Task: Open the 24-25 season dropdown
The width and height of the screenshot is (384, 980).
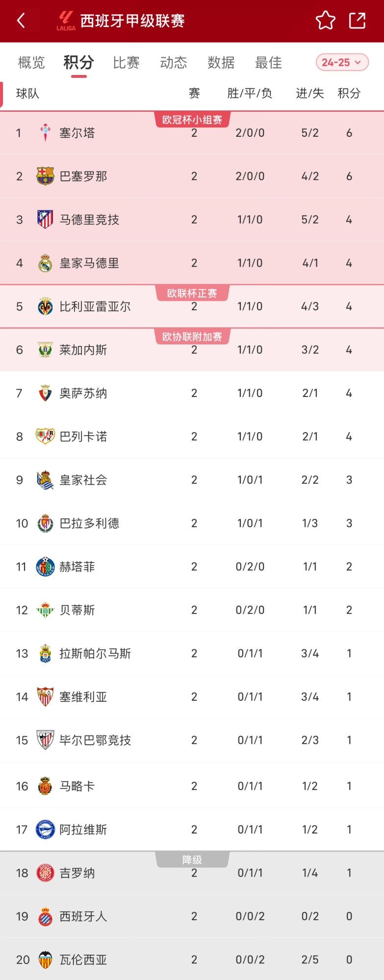Action: 342,62
